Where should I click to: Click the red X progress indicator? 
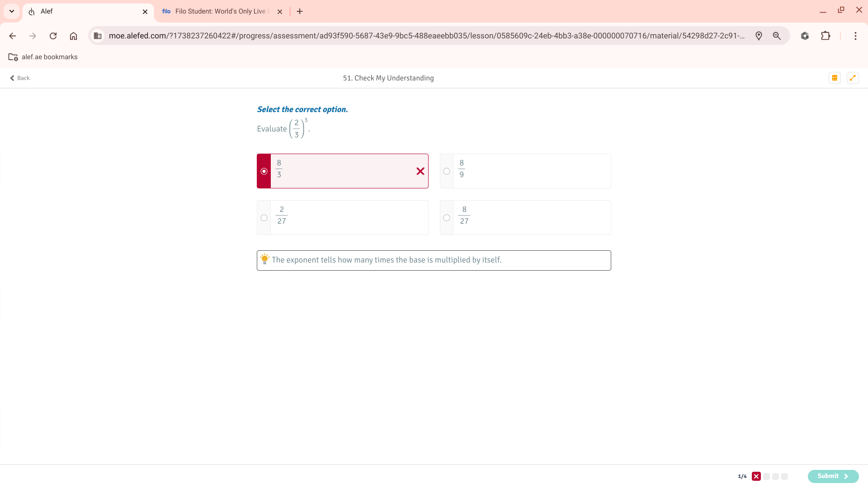(756, 476)
